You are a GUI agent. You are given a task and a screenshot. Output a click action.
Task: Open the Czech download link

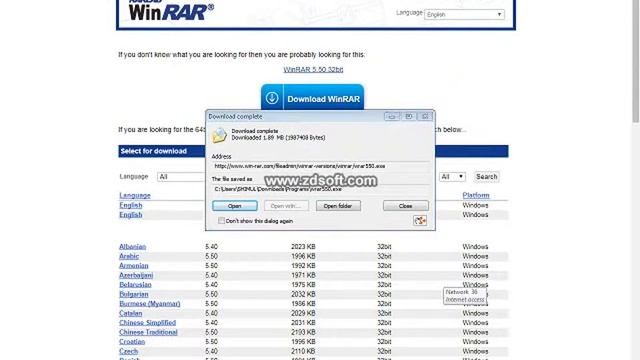(x=129, y=351)
